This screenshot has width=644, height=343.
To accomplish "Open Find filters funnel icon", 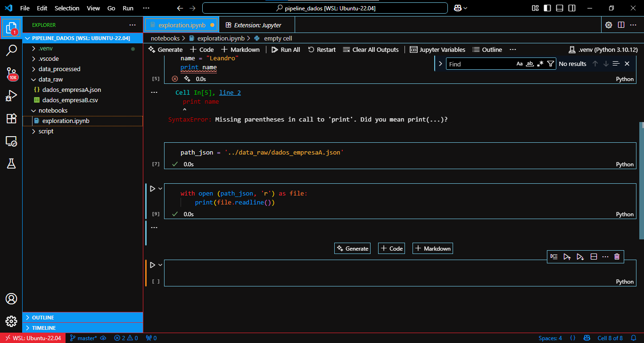I will click(550, 64).
